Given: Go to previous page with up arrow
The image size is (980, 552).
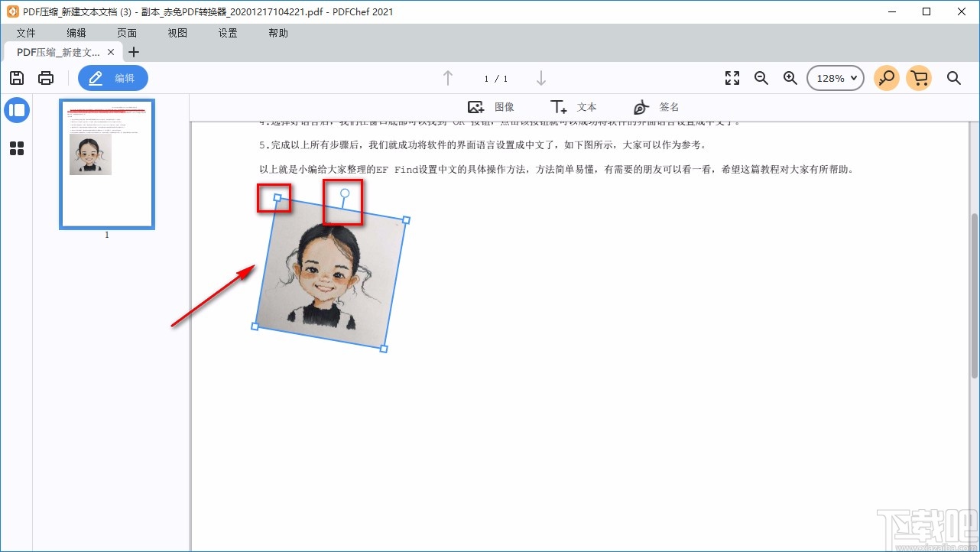Looking at the screenshot, I should 447,77.
